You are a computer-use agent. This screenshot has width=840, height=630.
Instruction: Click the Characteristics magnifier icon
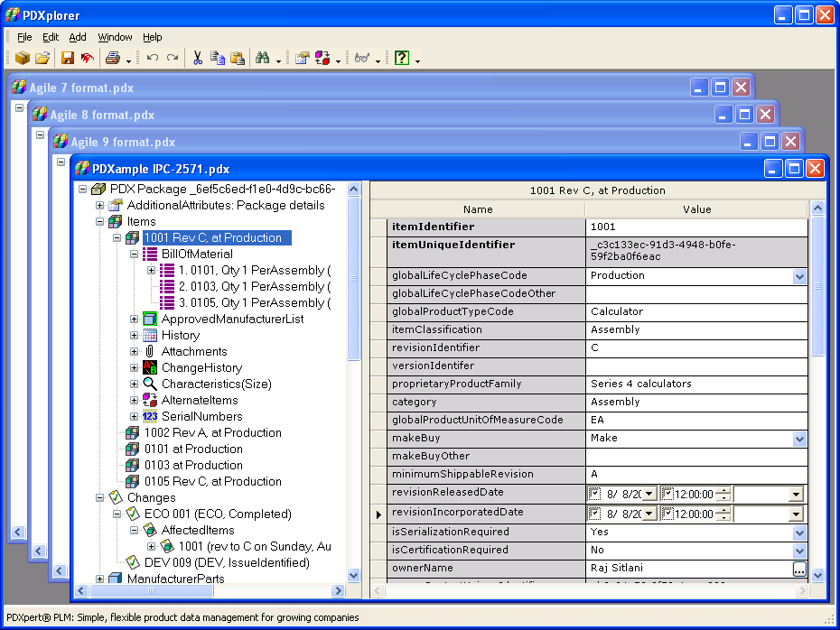tap(150, 384)
